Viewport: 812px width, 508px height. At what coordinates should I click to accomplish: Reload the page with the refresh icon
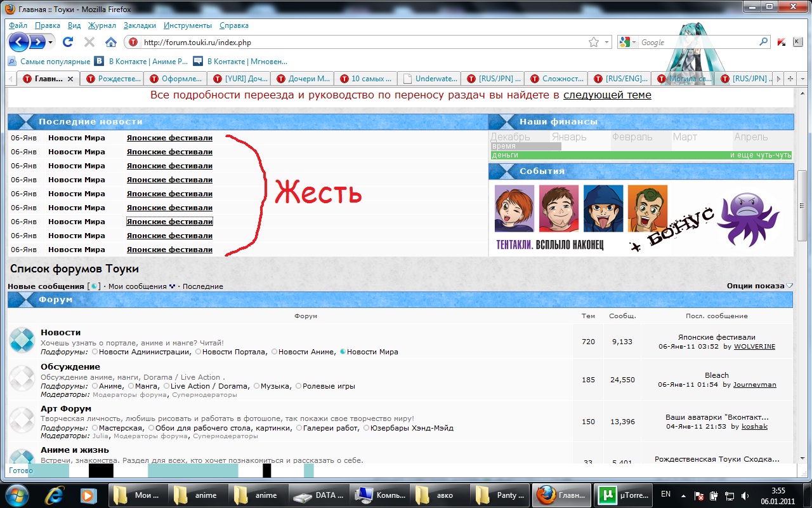click(68, 42)
